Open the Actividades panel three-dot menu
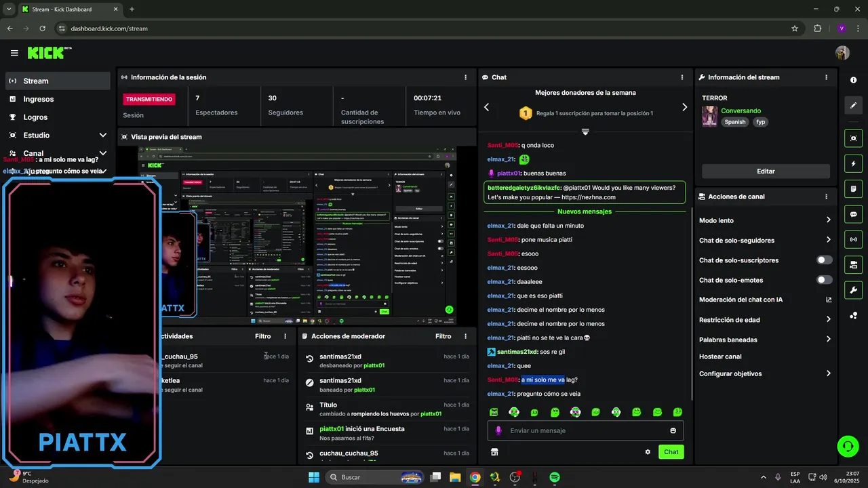Viewport: 868px width, 488px height. [285, 336]
